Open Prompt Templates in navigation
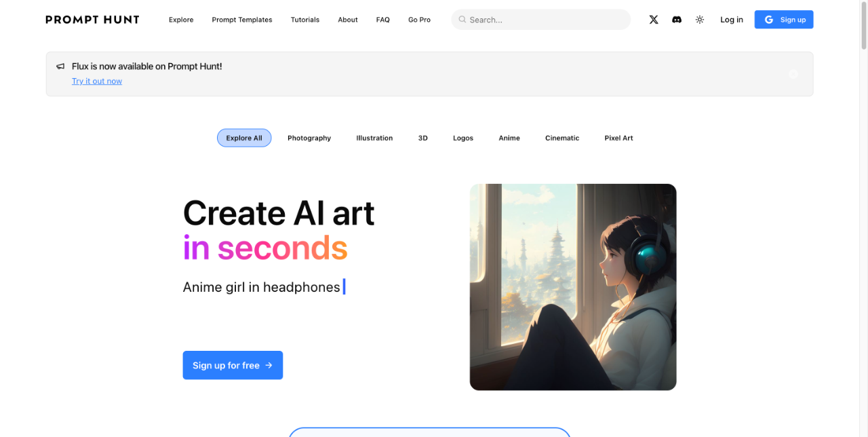 (x=242, y=20)
